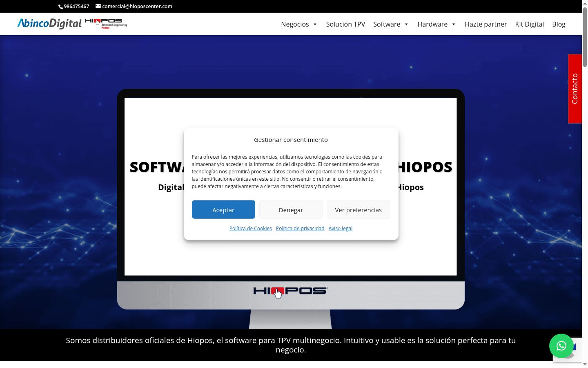Accept cookies with Aceptar button

point(223,210)
